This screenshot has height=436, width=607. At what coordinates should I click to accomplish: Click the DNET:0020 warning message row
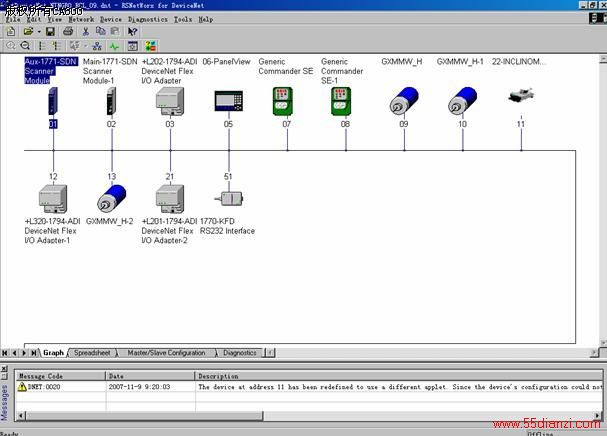pos(309,387)
